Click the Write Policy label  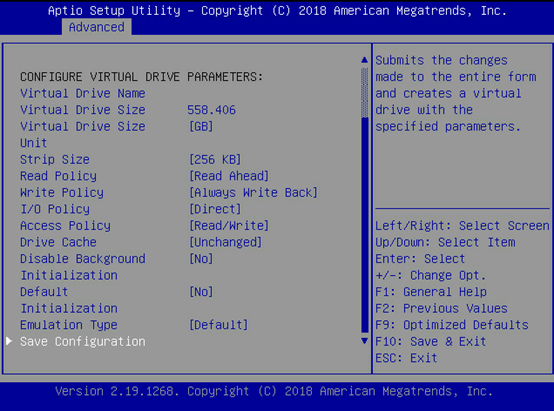[62, 193]
